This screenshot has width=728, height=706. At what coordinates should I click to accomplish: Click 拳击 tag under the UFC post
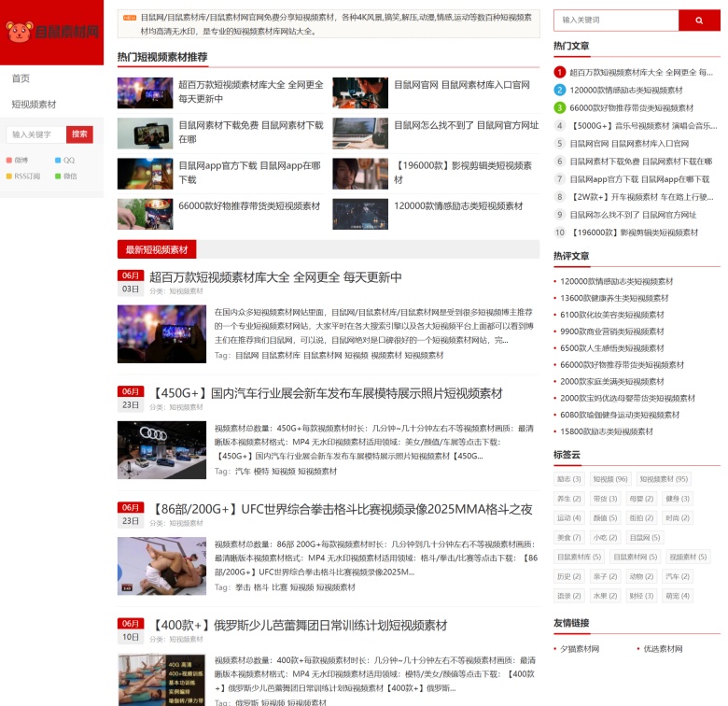click(243, 587)
